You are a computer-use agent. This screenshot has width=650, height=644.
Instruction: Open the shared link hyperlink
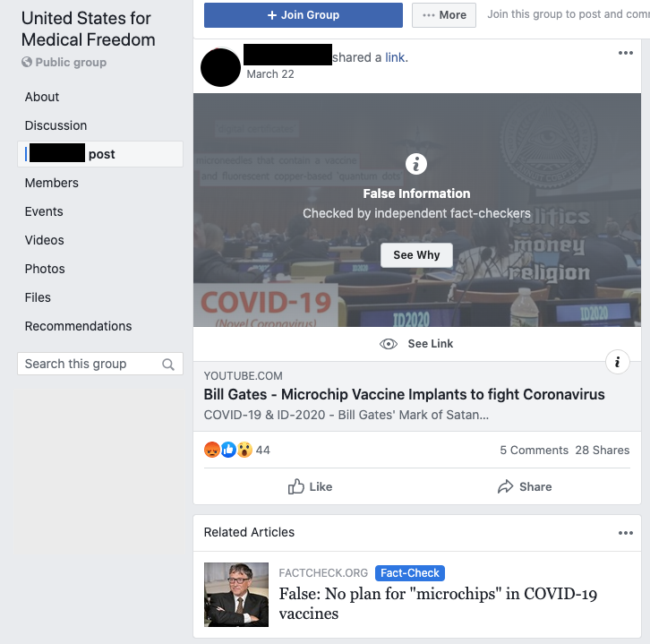(395, 57)
